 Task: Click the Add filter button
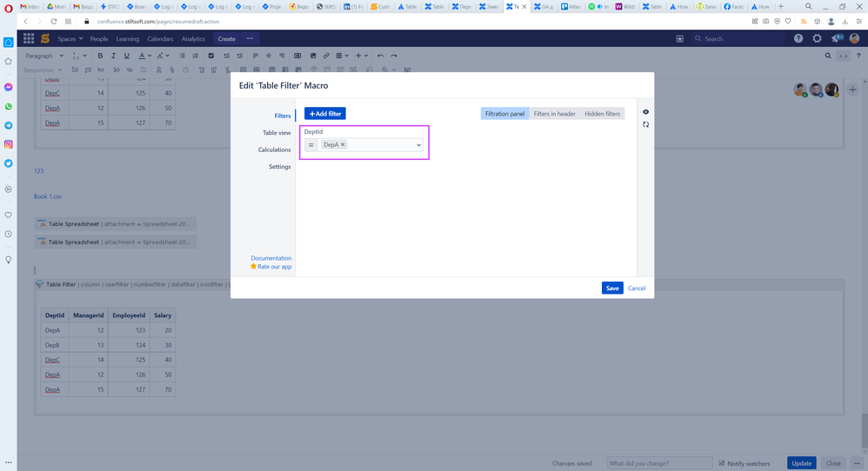tap(325, 113)
